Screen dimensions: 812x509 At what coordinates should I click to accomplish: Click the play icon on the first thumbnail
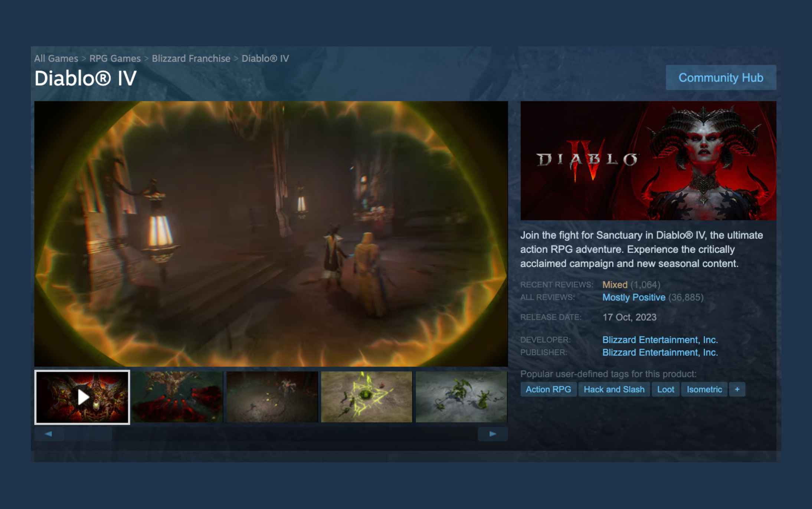pos(82,397)
